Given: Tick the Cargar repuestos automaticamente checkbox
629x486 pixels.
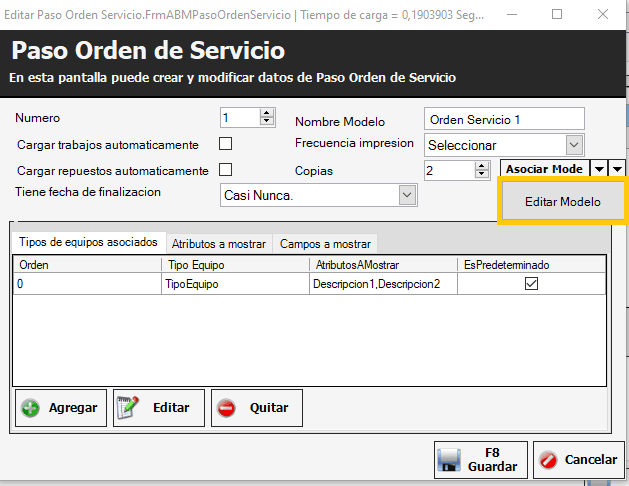Looking at the screenshot, I should pos(225,169).
